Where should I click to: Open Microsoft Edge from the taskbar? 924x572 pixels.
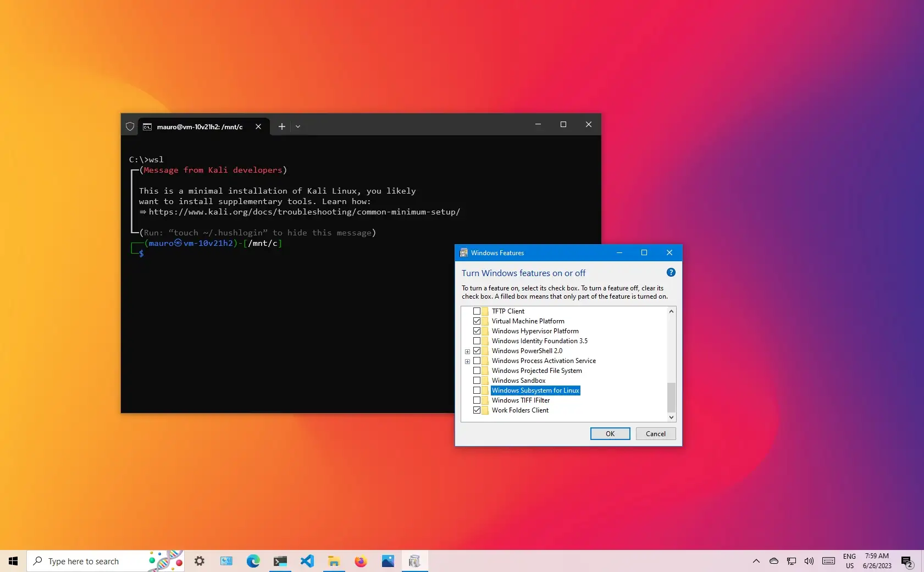253,561
